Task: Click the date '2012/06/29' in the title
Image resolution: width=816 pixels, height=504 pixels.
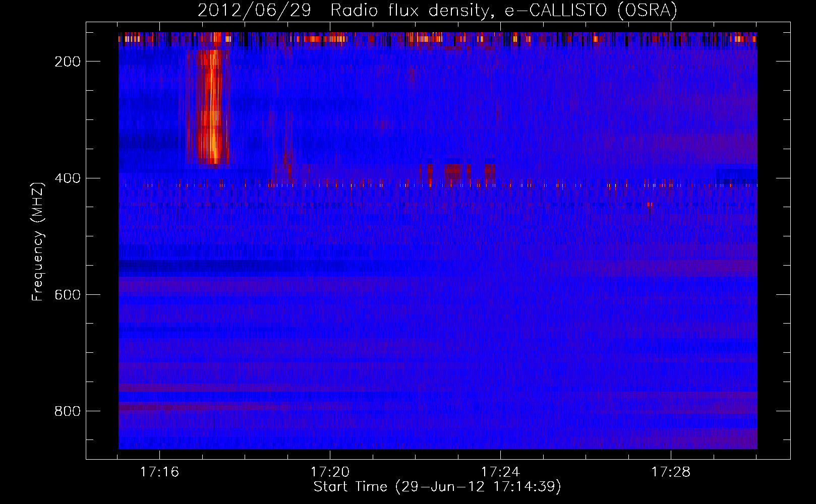Action: (254, 11)
